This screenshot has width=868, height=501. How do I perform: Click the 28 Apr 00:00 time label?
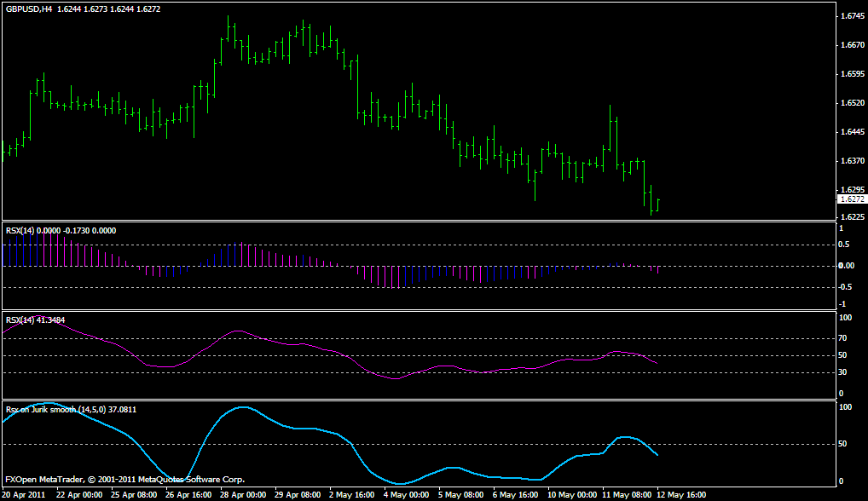243,494
